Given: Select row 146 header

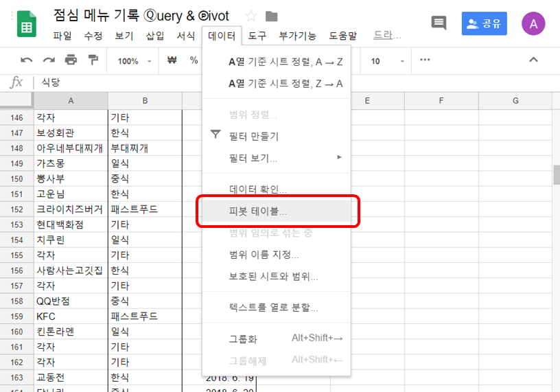Looking at the screenshot, I should (x=16, y=117).
